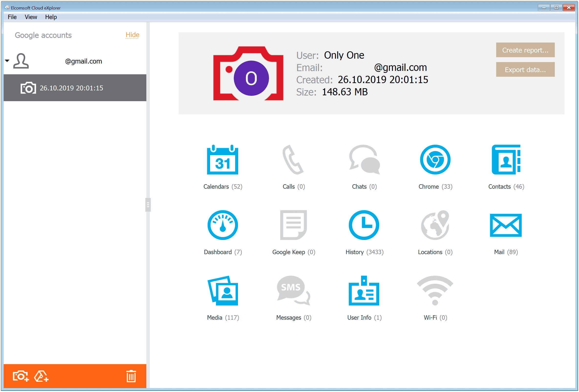Open the Calls phone icon
The width and height of the screenshot is (579, 392).
coord(293,160)
